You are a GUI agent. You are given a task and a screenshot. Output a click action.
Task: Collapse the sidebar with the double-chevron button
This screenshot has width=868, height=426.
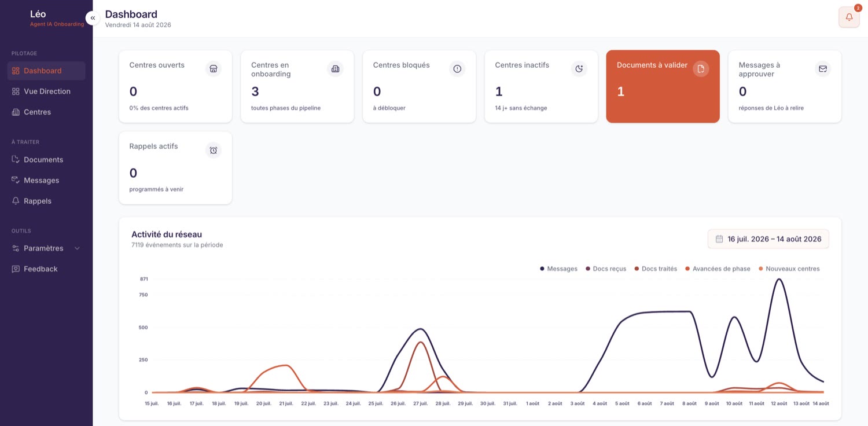[x=93, y=18]
